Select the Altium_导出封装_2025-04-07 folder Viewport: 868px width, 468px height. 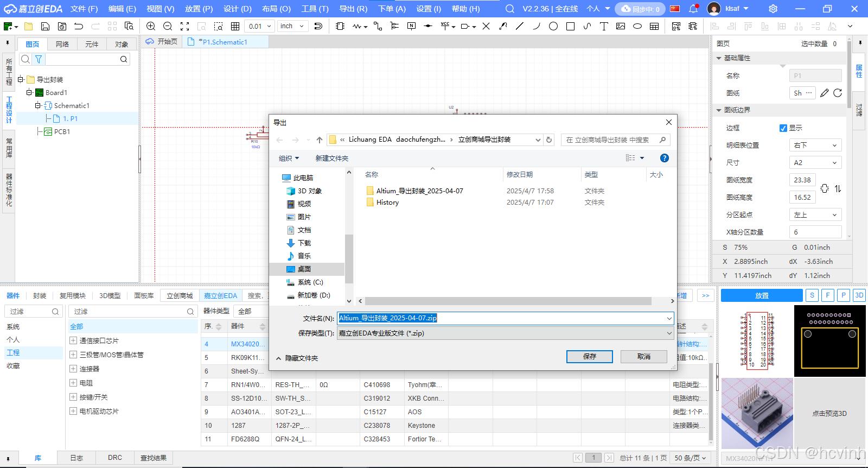click(414, 191)
